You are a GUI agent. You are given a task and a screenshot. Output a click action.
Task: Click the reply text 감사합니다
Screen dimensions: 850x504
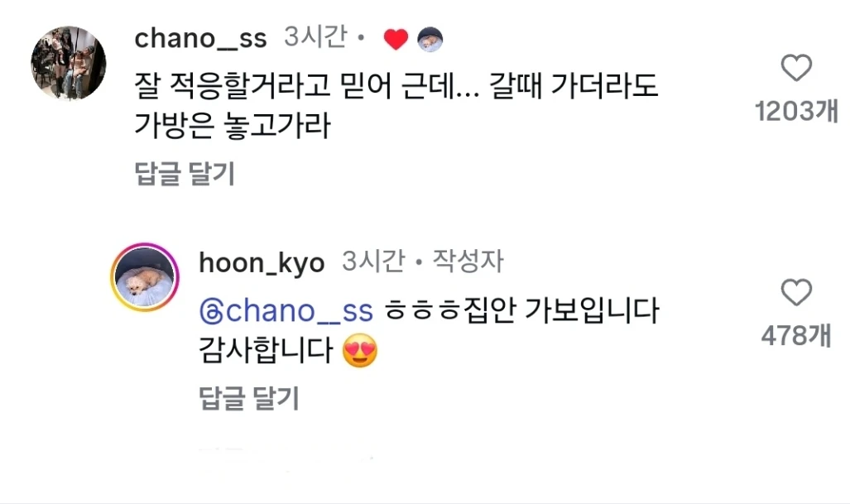[267, 353]
